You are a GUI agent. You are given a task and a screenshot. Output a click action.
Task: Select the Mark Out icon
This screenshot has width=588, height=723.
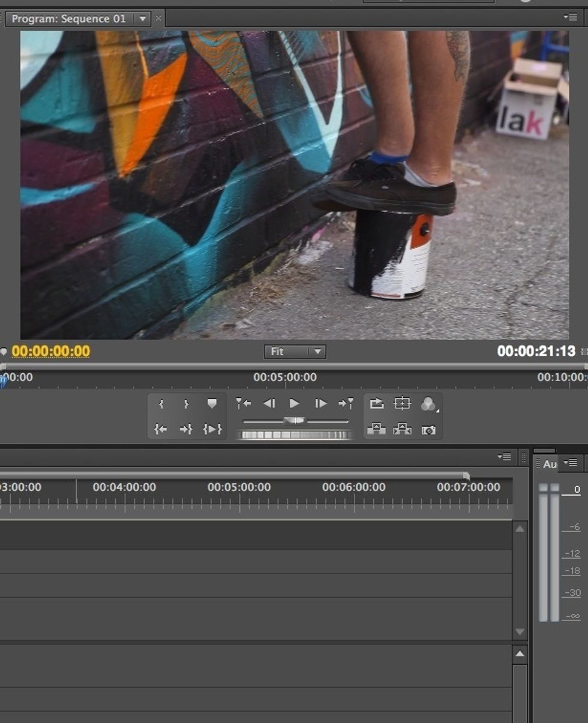coord(186,403)
